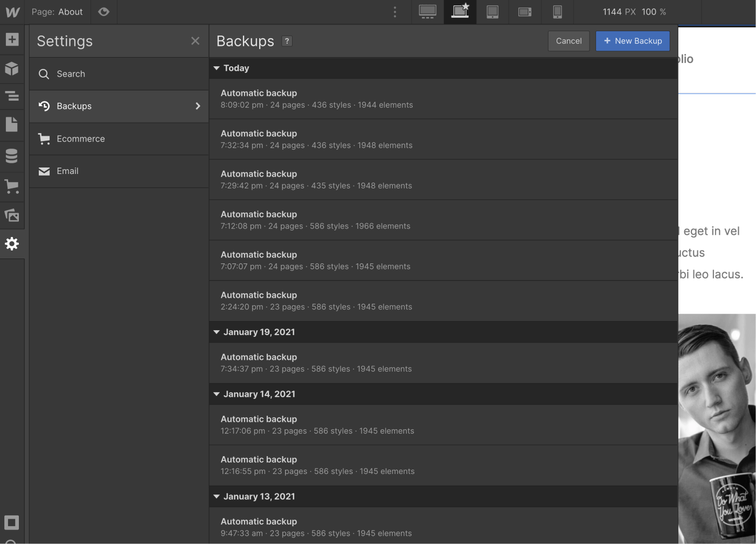Screen dimensions: 756x544
Task: Create a New Backup
Action: coord(633,41)
